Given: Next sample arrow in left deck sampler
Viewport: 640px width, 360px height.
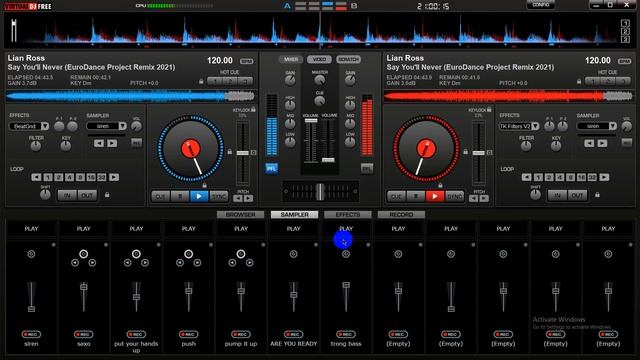Looking at the screenshot, I should pos(112,143).
